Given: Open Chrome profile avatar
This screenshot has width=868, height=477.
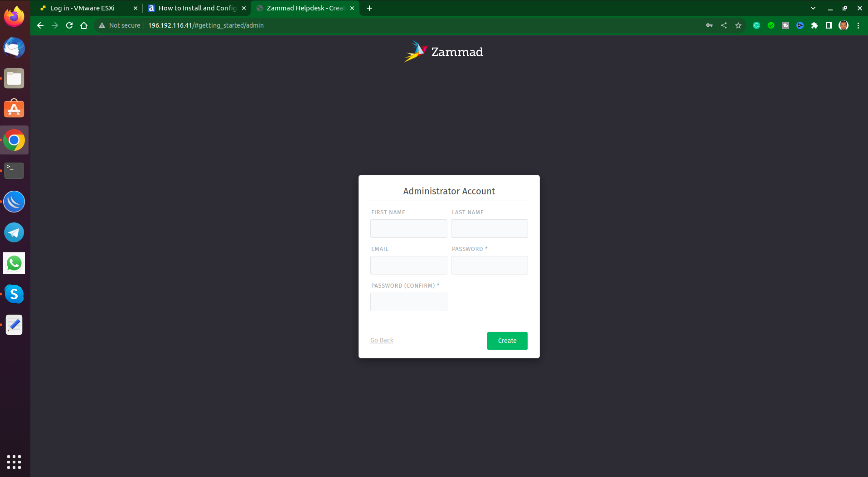Looking at the screenshot, I should pyautogui.click(x=844, y=25).
